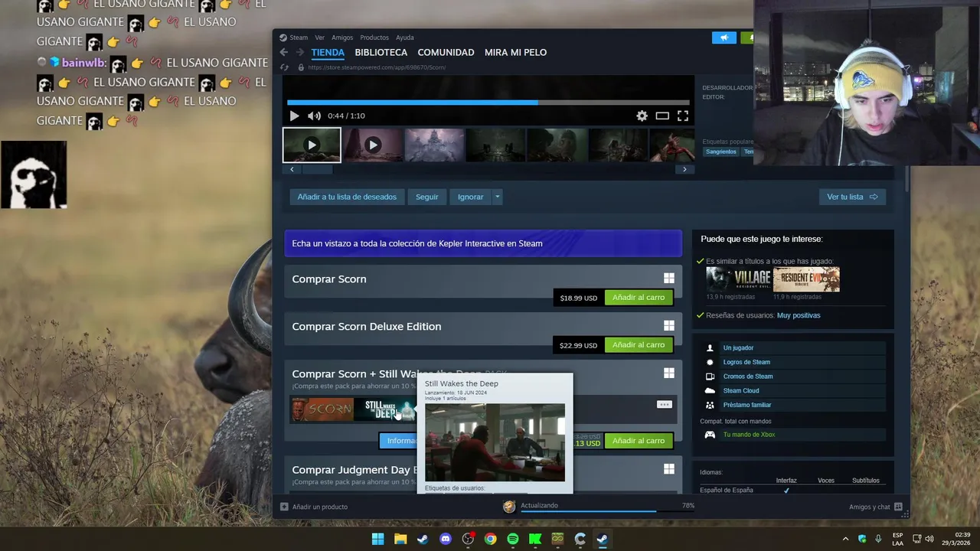Click Windows icon on Judgment Day row
Viewport: 980px width, 551px height.
pyautogui.click(x=669, y=469)
